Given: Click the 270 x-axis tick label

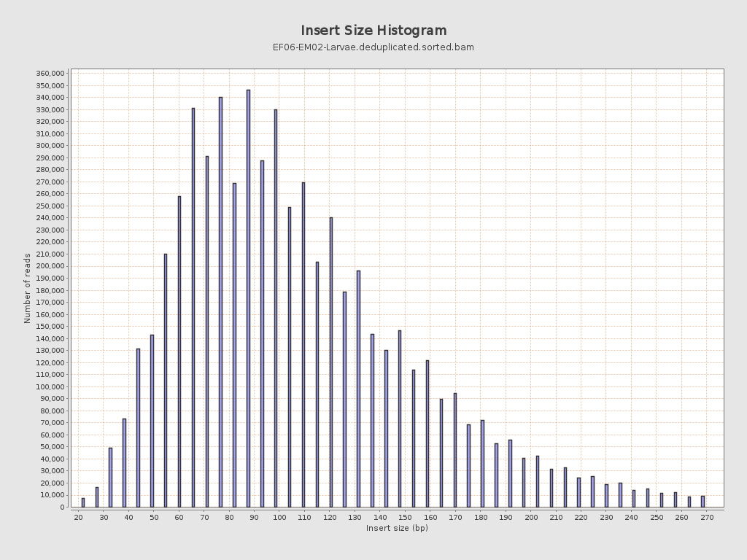Looking at the screenshot, I should coord(706,517).
